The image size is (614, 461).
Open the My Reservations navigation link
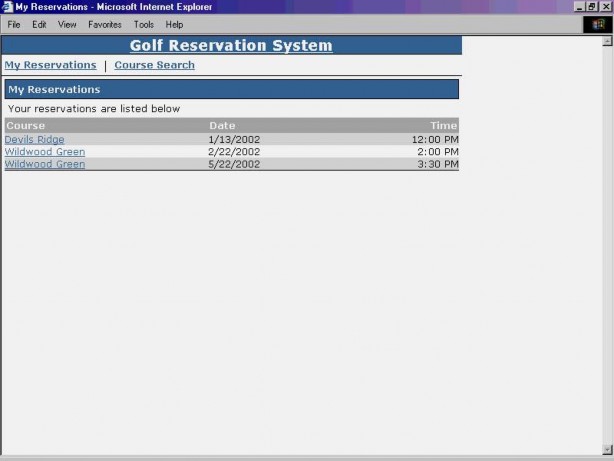tap(51, 65)
